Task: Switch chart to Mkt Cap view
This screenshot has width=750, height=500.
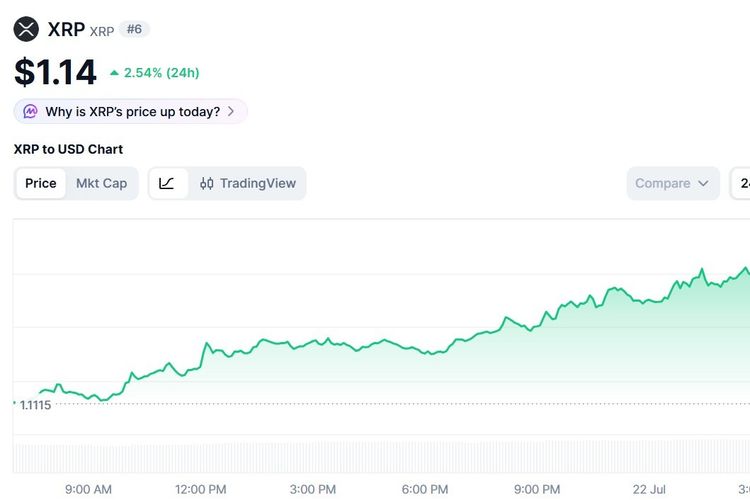Action: click(x=101, y=183)
